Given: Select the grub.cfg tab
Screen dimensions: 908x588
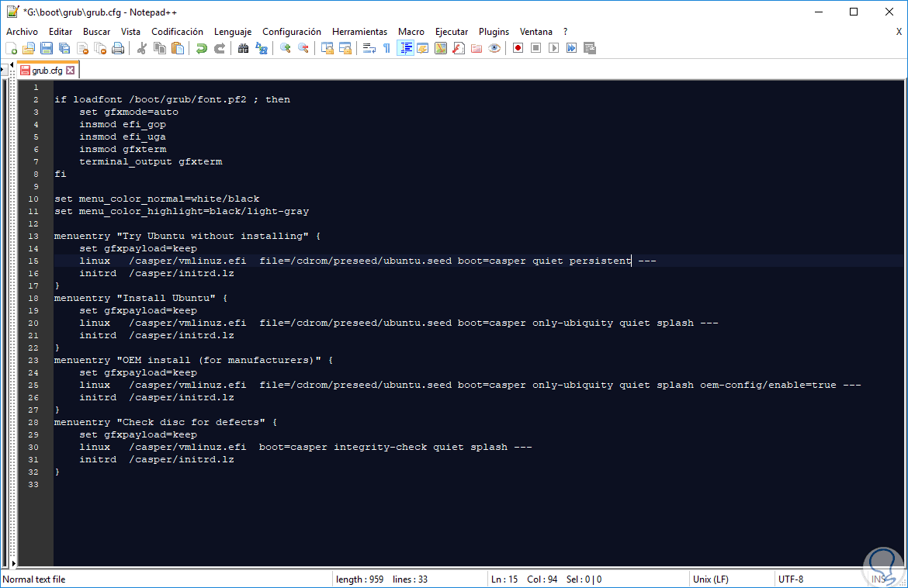Looking at the screenshot, I should point(47,71).
